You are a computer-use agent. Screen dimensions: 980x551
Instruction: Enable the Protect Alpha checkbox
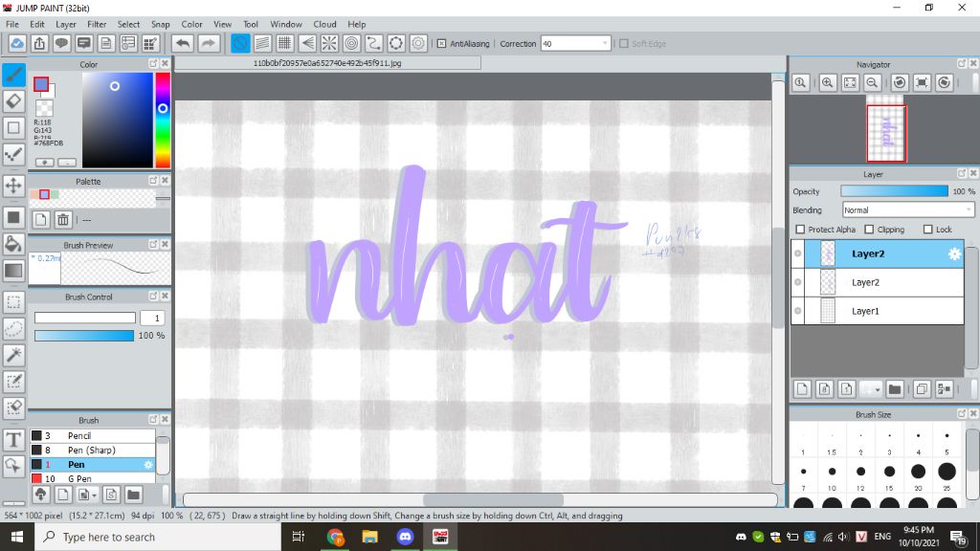(x=800, y=230)
